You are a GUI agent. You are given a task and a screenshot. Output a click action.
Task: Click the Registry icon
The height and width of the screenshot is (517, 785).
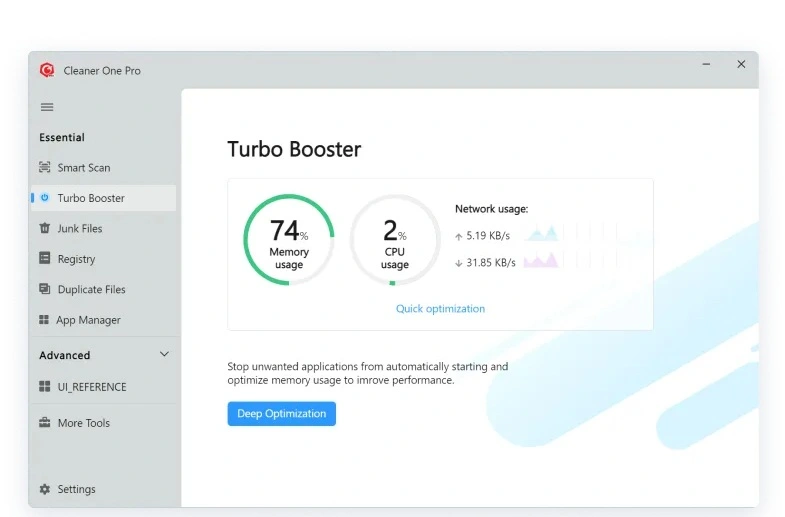(x=45, y=258)
